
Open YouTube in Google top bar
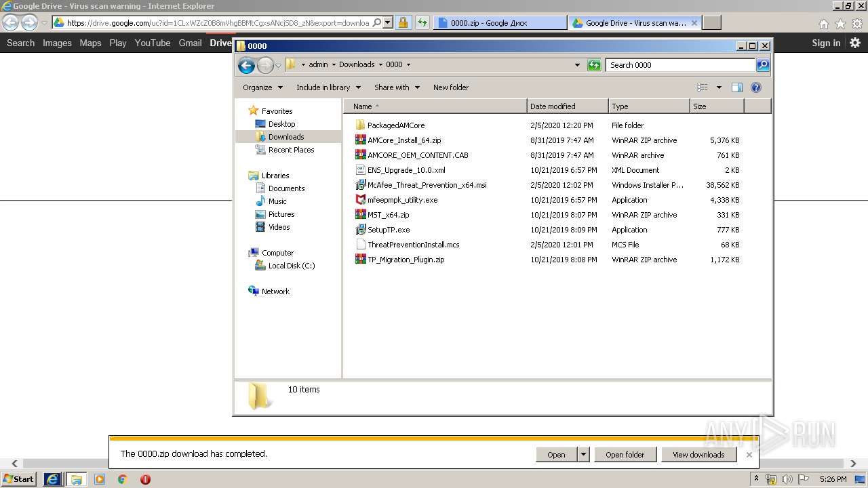click(x=153, y=43)
